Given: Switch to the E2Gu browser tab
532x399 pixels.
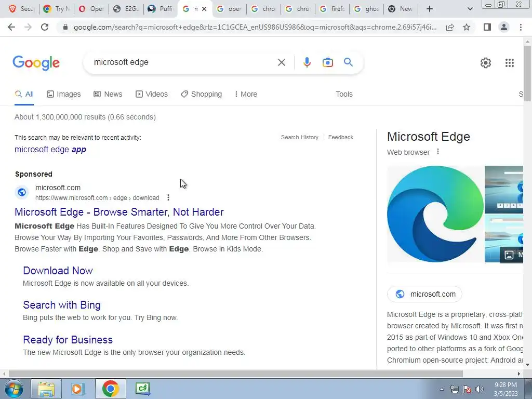Looking at the screenshot, I should point(126,9).
